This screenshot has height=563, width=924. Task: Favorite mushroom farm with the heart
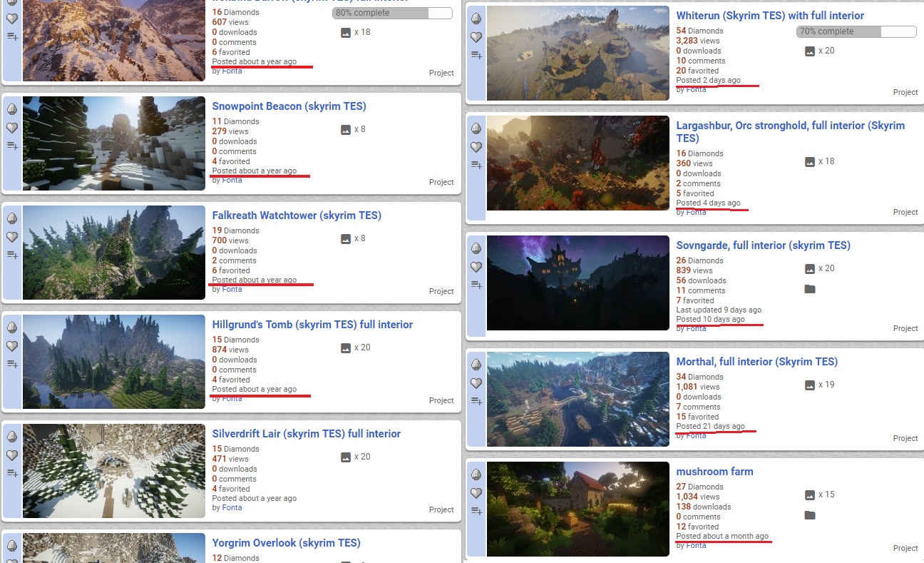(x=476, y=493)
